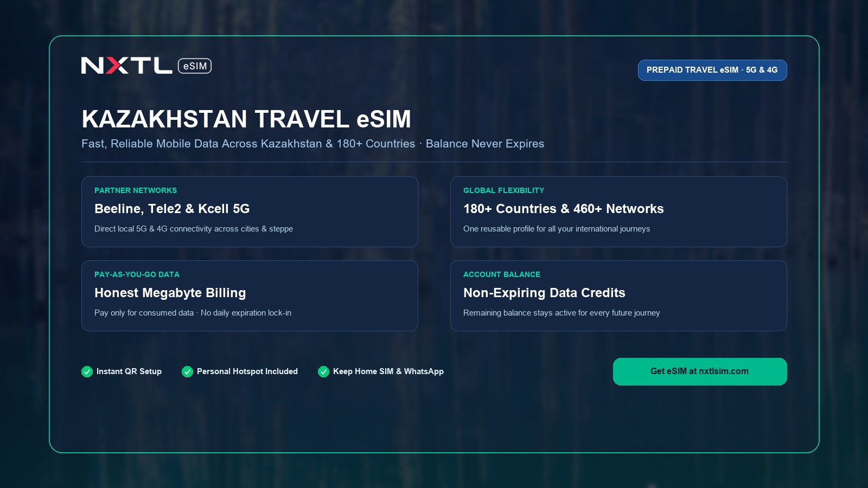Click 'One reusable profile' description text
This screenshot has width=868, height=488.
pyautogui.click(x=557, y=229)
